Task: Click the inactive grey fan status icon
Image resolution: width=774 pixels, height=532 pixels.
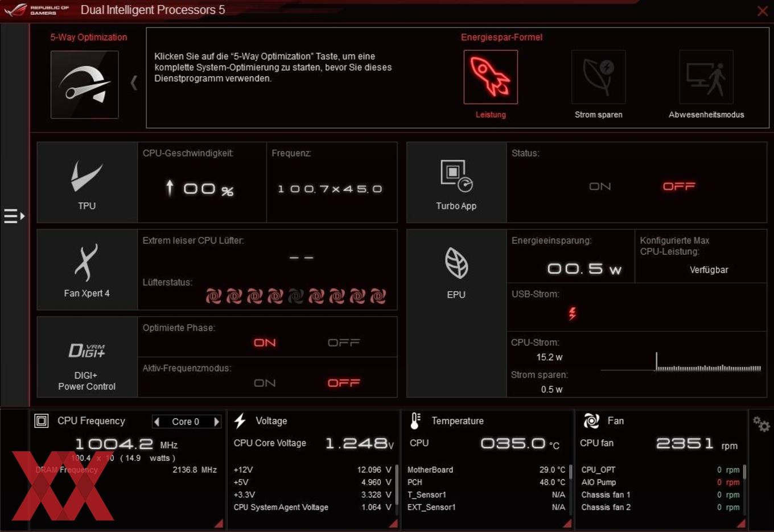Action: pos(296,296)
